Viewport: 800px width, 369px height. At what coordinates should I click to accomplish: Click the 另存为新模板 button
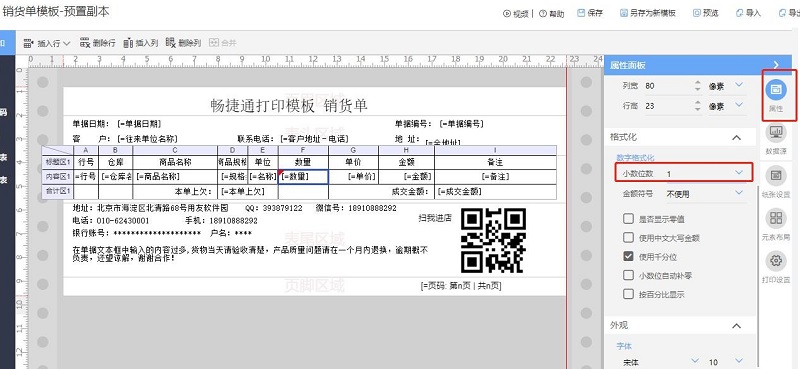coord(648,13)
